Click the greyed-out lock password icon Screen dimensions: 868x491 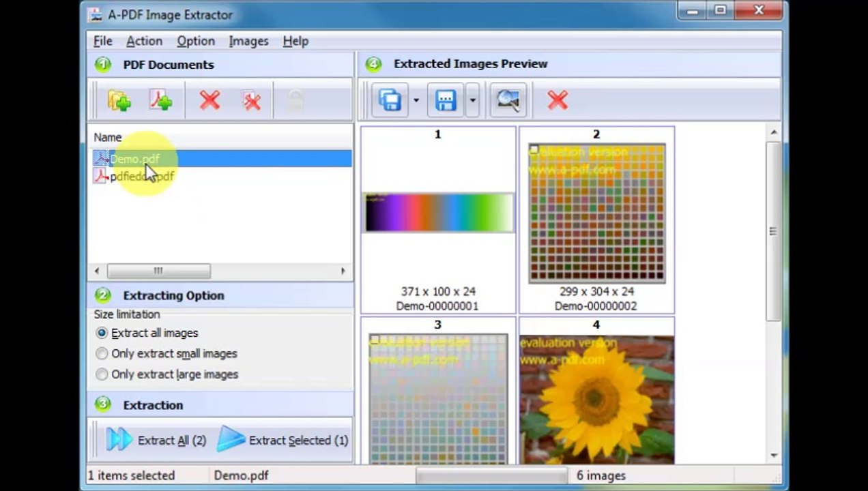point(294,101)
